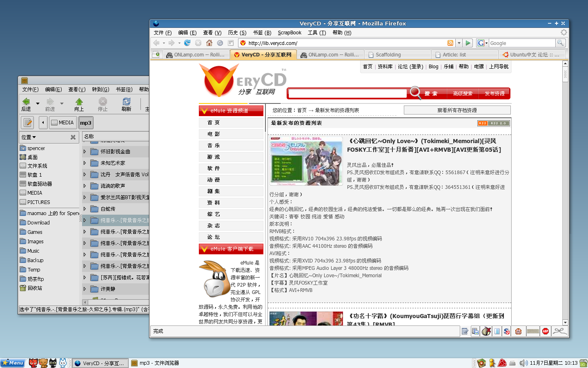
Task: Click the Firefox reload button
Action: pyautogui.click(x=187, y=43)
